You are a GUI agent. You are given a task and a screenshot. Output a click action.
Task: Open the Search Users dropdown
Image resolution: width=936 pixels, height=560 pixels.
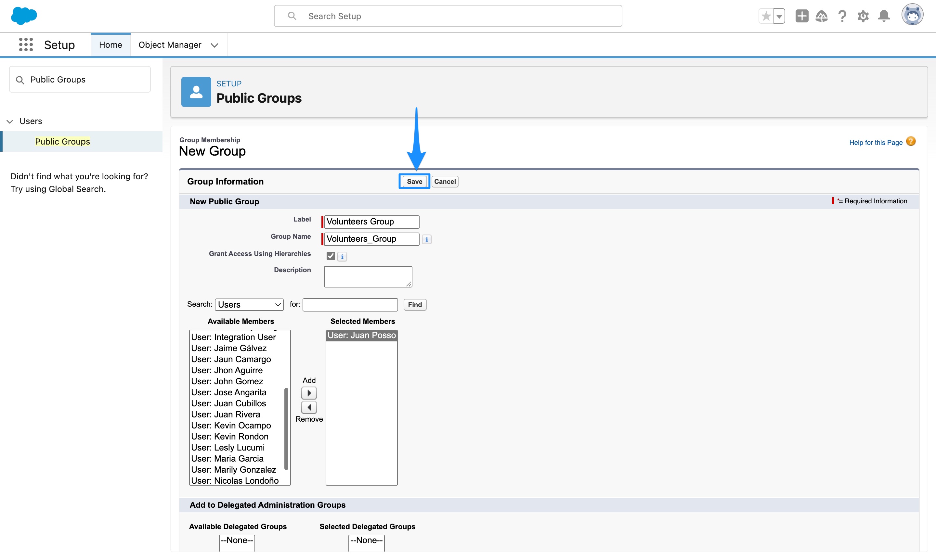[x=248, y=304]
